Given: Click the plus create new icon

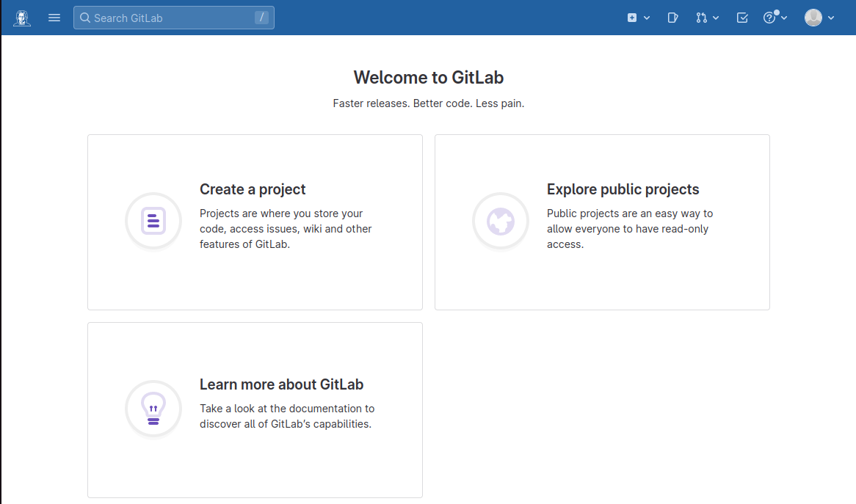Looking at the screenshot, I should click(x=631, y=18).
